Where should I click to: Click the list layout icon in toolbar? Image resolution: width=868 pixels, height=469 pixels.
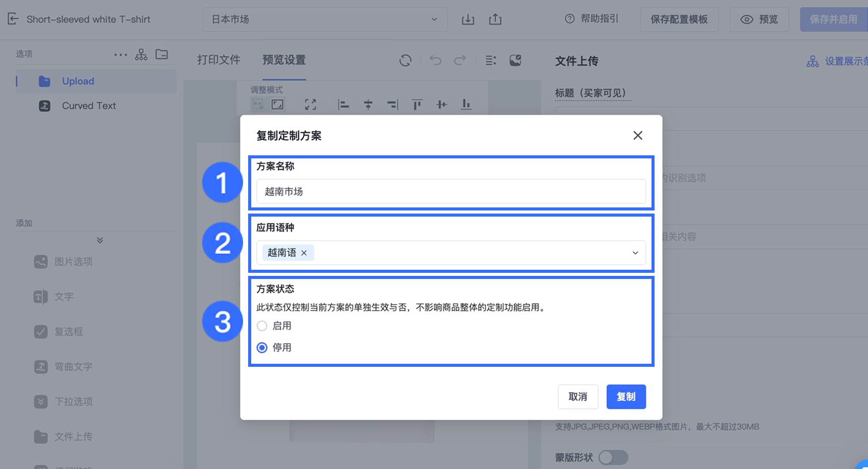pos(491,60)
